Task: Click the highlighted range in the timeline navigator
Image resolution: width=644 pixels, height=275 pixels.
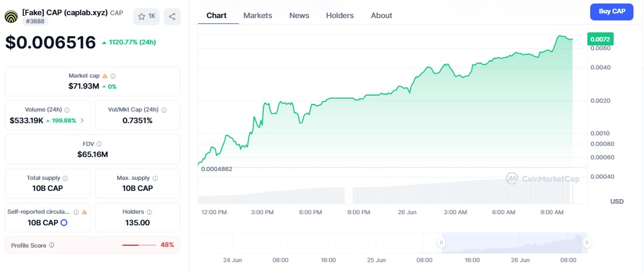Action: tap(514, 243)
